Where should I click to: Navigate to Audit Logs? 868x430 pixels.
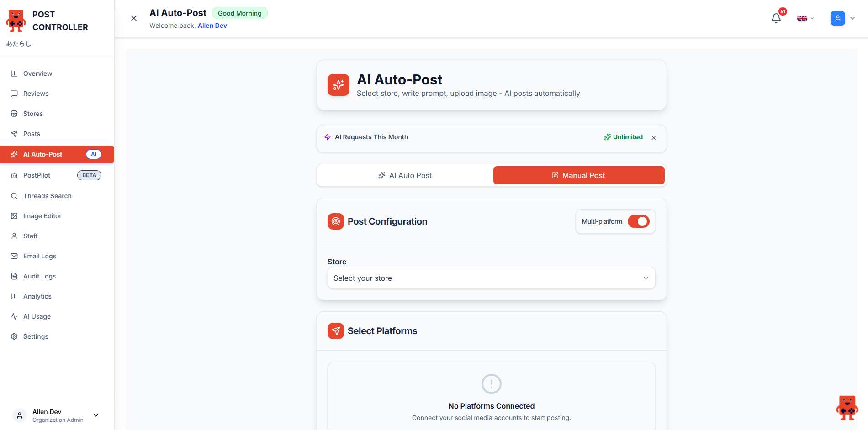coord(39,276)
